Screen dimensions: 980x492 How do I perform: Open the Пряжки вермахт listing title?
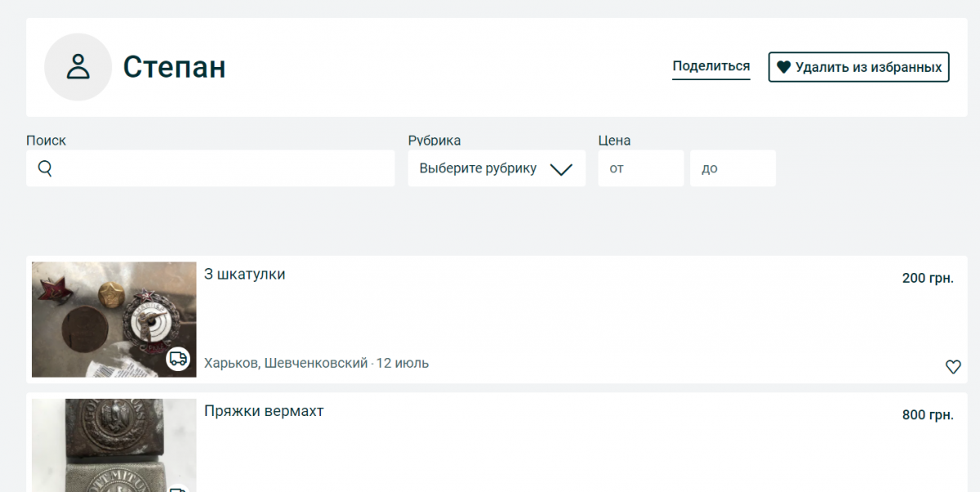[x=264, y=411]
